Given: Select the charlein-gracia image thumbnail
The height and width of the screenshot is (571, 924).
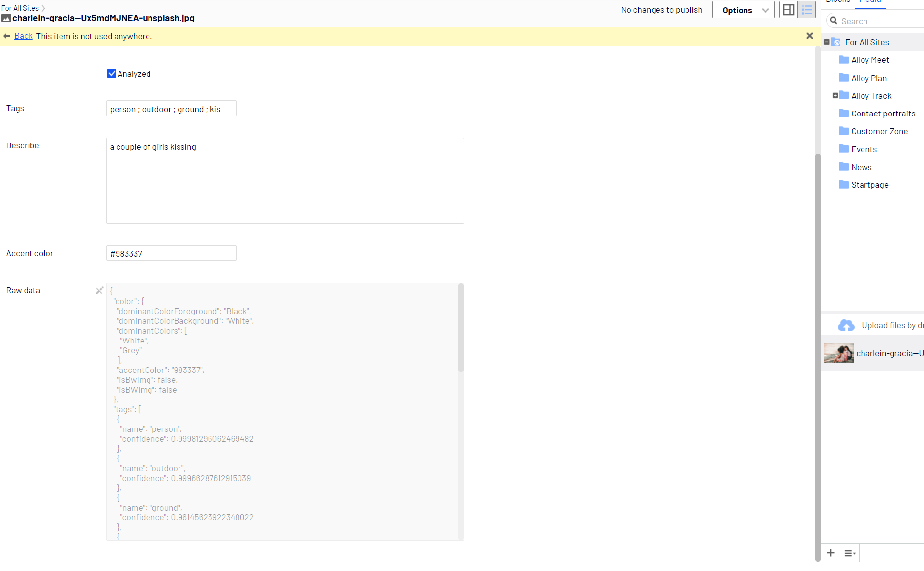Looking at the screenshot, I should tap(839, 353).
